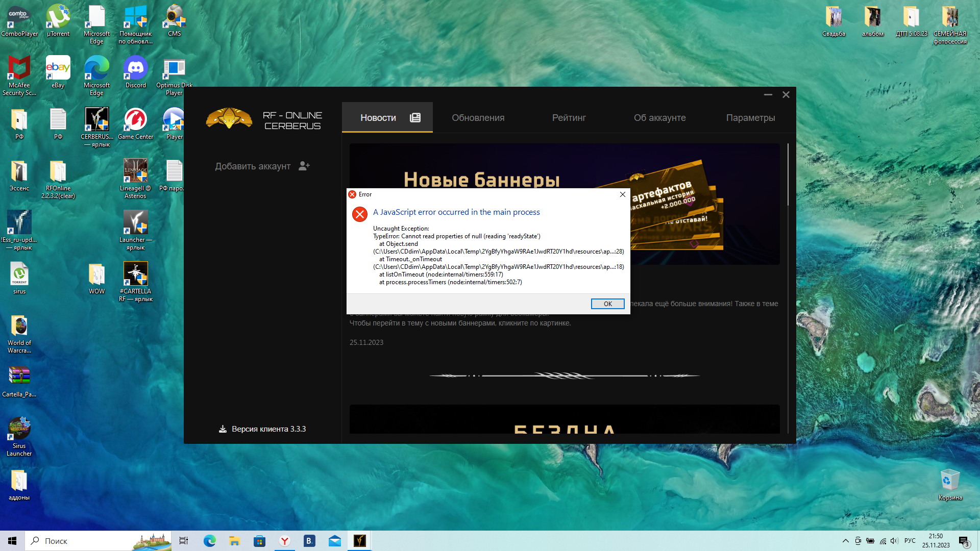
Task: Select the СЕМЕЙНАЯ фотосессия folder
Action: tap(950, 24)
